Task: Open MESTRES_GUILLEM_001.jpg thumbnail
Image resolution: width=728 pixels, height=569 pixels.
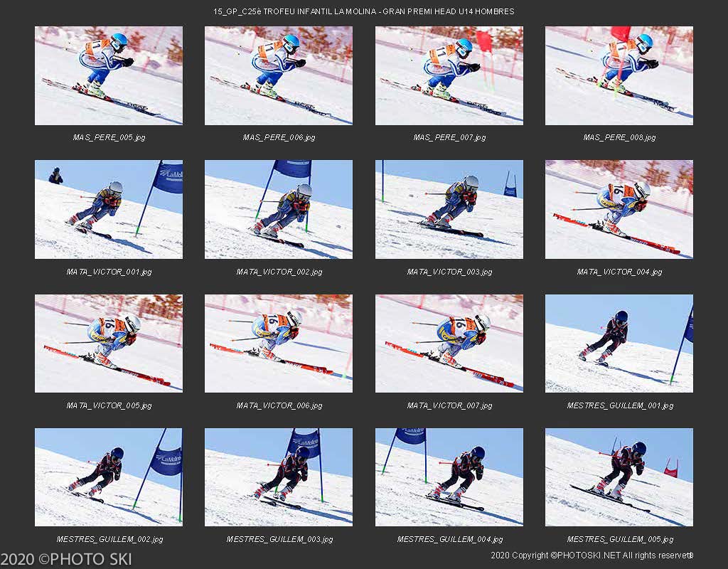Action: pyautogui.click(x=619, y=344)
